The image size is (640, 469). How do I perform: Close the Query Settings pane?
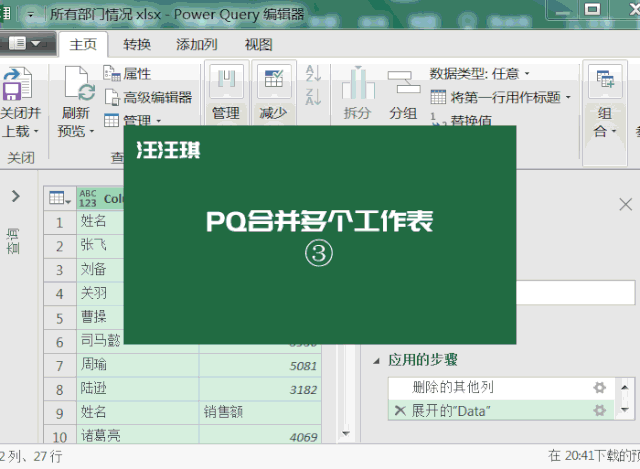tap(625, 204)
